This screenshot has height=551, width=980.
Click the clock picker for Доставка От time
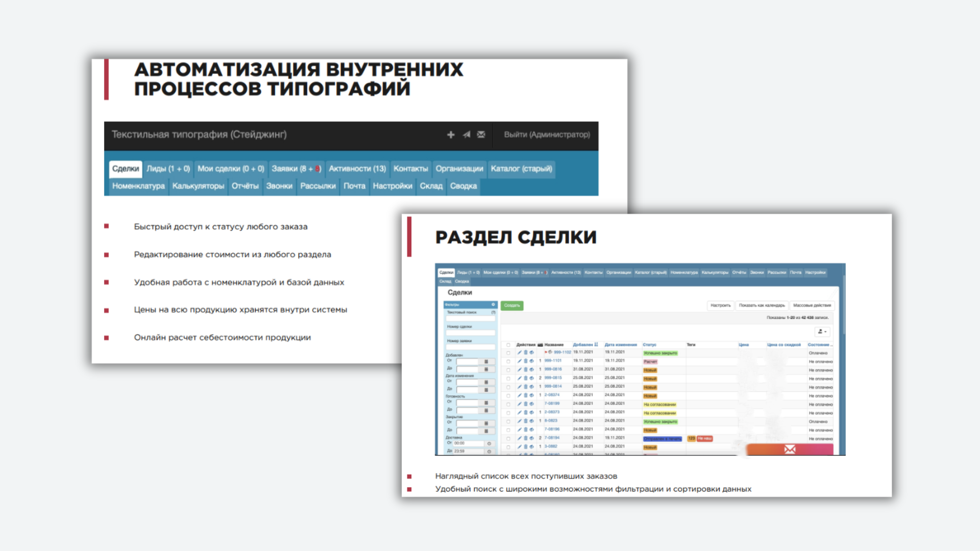click(x=489, y=443)
